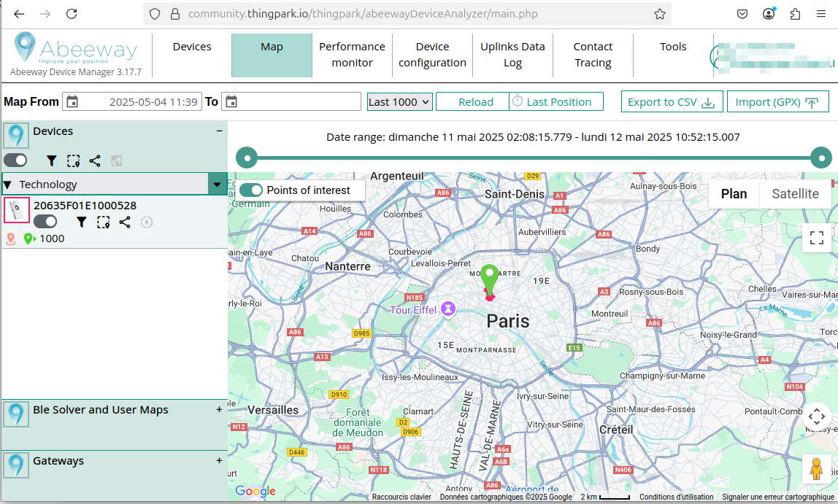The height and width of the screenshot is (504, 838).
Task: Click play icon for device 20635F01E1000528
Action: [x=147, y=222]
